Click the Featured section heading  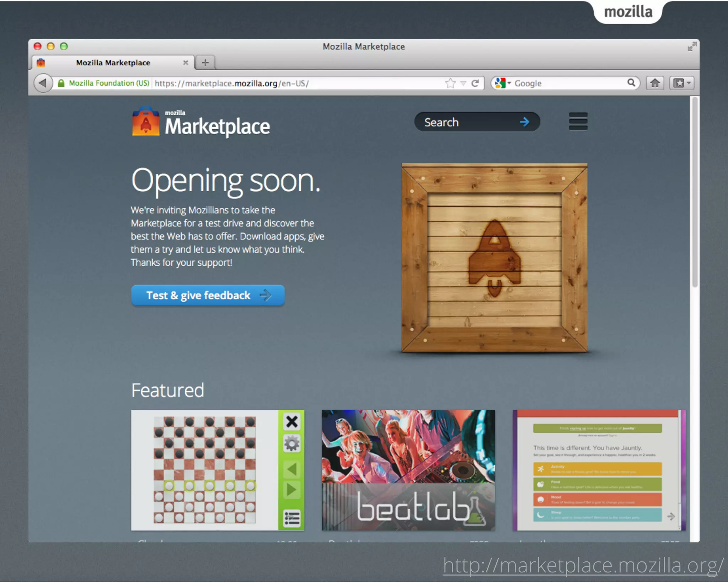point(168,390)
